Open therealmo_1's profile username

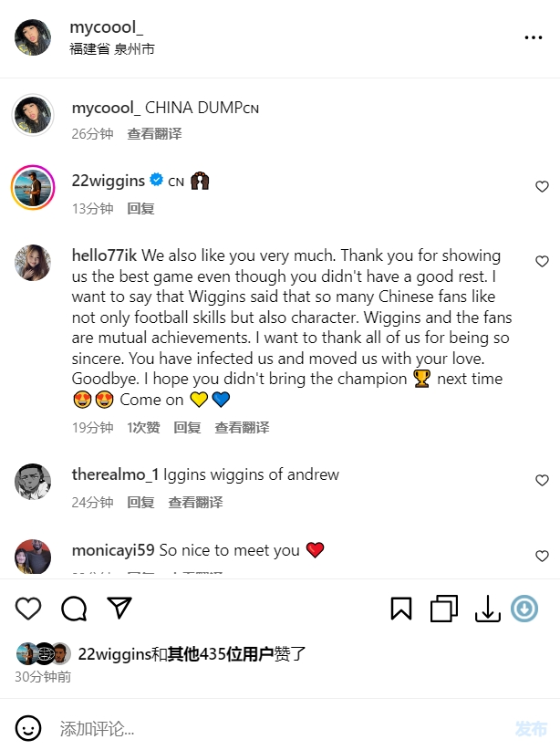(115, 474)
